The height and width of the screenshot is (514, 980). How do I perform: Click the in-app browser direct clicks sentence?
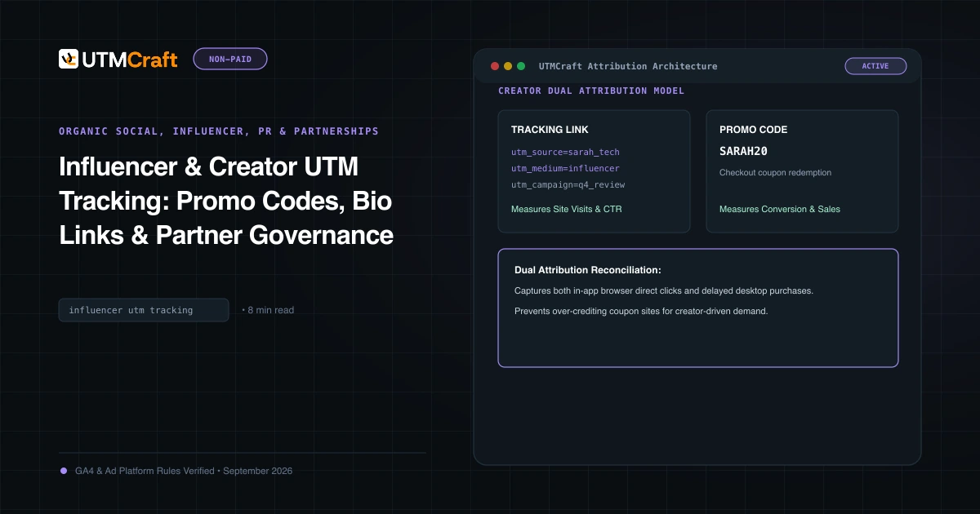pyautogui.click(x=664, y=290)
